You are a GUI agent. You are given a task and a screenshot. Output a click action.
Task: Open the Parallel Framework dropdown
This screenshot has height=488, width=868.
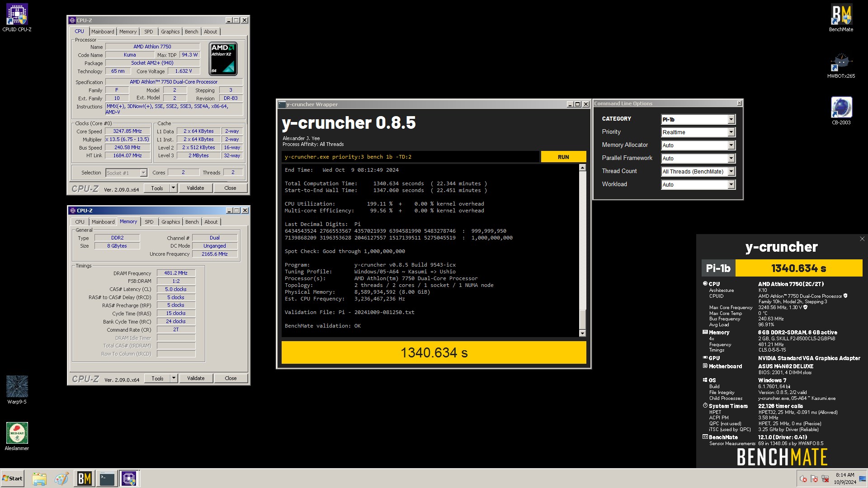(698, 159)
